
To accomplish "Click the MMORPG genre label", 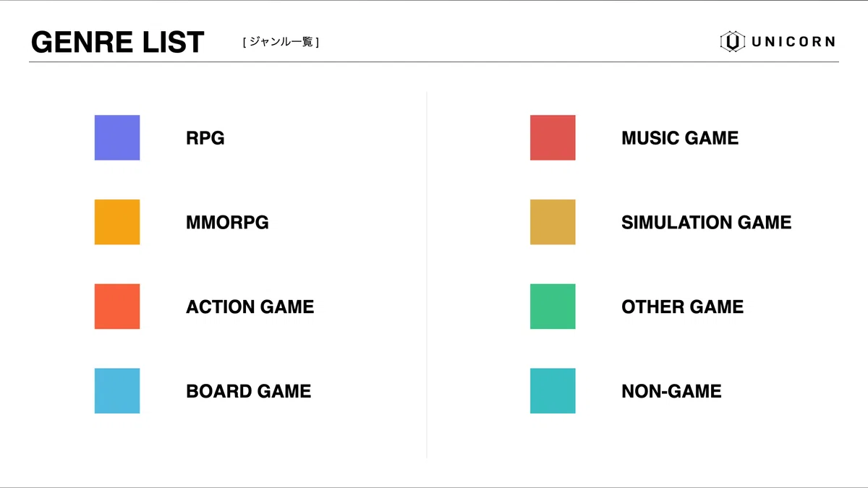I will [227, 223].
